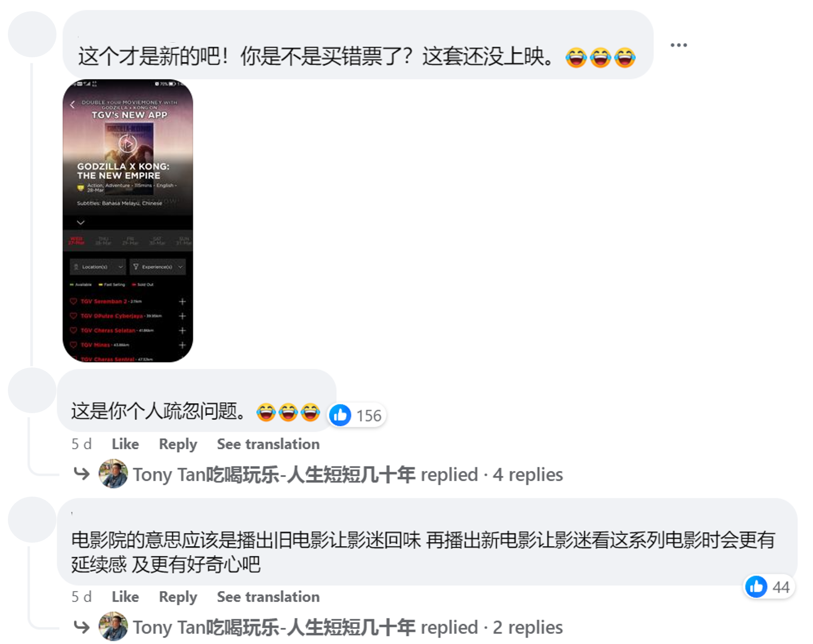
Task: Click the second commenter's blank profile picture
Action: [x=32, y=390]
